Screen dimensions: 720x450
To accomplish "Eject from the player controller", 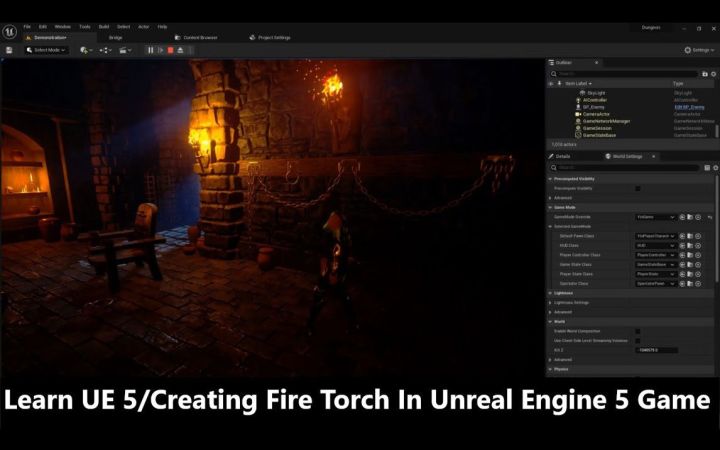I will tap(180, 50).
